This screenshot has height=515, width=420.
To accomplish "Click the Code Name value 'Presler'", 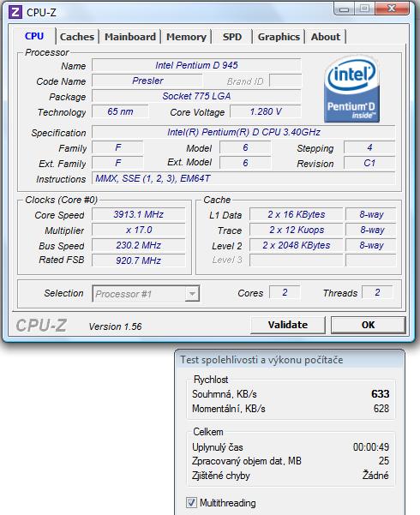I will [147, 81].
